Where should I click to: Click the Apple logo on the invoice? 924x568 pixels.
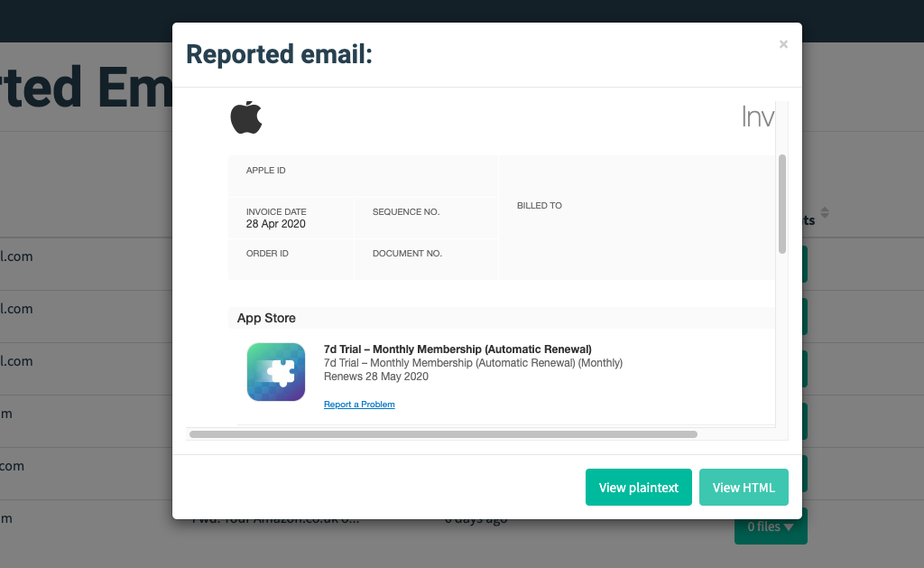coord(245,116)
